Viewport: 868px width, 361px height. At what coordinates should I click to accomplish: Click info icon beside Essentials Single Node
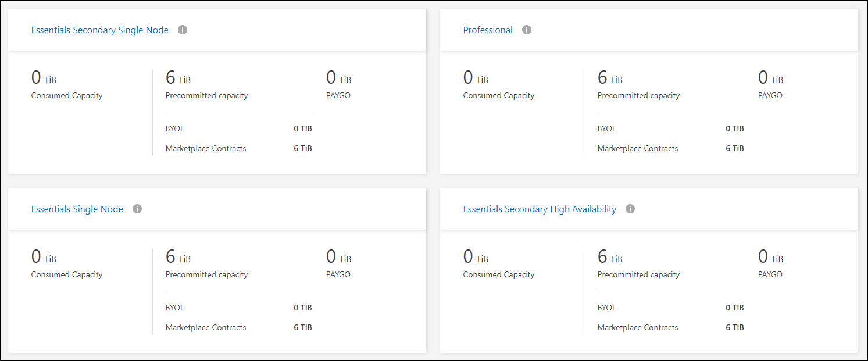coord(137,209)
